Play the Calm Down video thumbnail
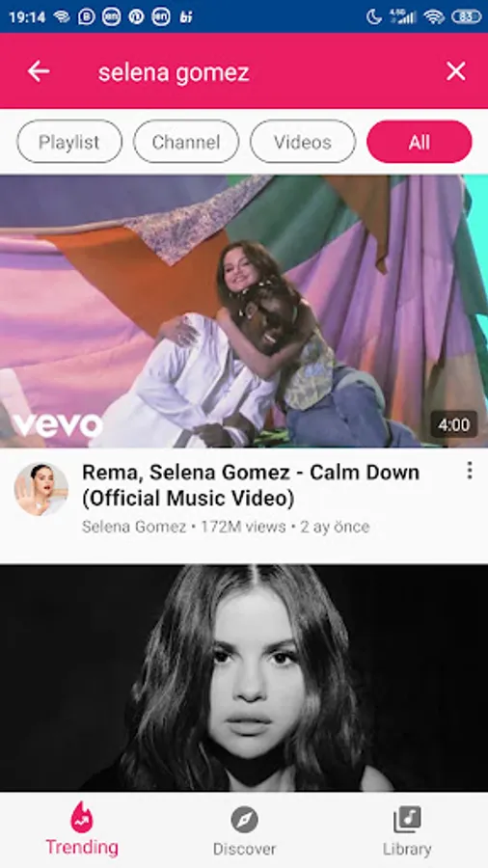Viewport: 488px width, 868px height. 244,312
